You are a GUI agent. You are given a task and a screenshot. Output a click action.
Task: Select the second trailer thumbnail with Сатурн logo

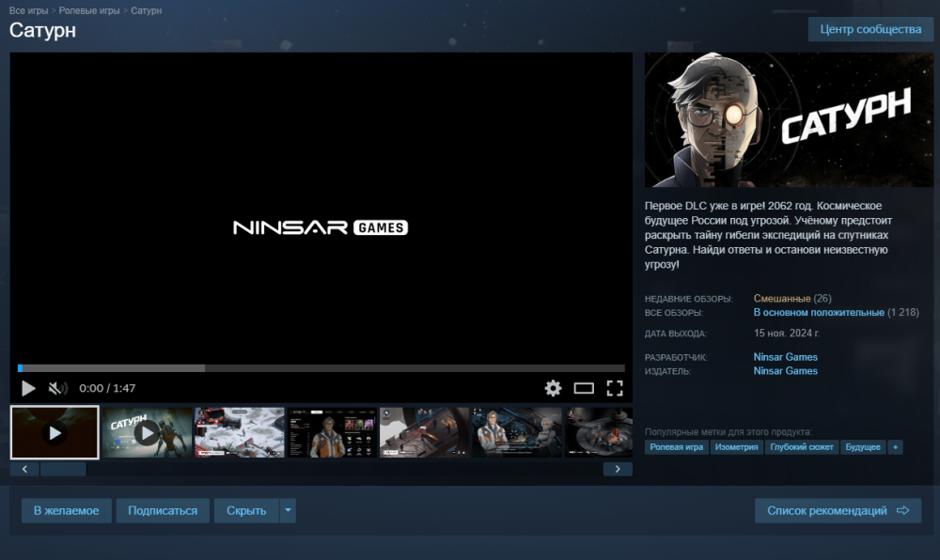pos(147,432)
